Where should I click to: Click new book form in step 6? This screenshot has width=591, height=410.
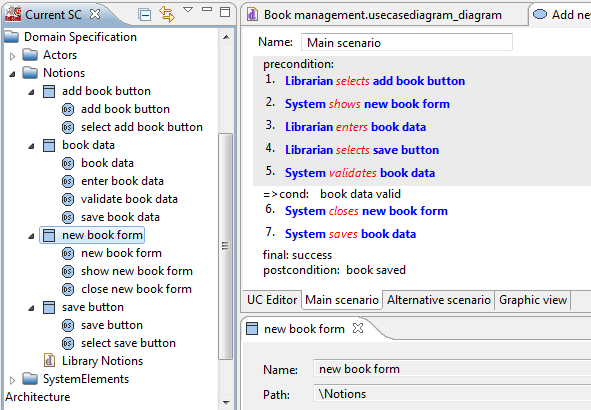[x=405, y=211]
